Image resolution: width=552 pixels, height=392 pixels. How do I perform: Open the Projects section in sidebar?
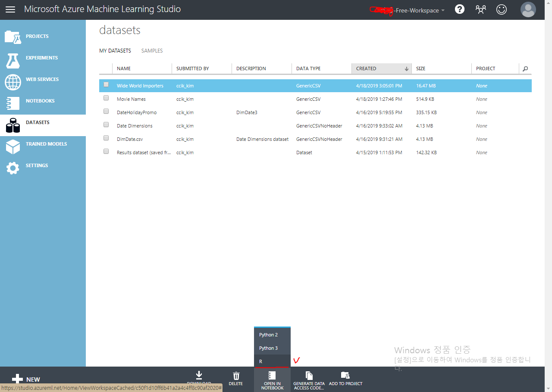(37, 36)
